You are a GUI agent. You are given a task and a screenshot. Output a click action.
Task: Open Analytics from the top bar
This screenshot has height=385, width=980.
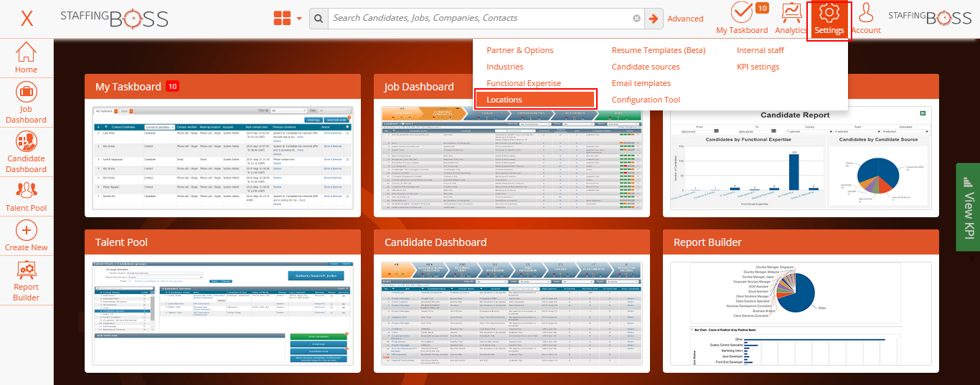(x=791, y=19)
